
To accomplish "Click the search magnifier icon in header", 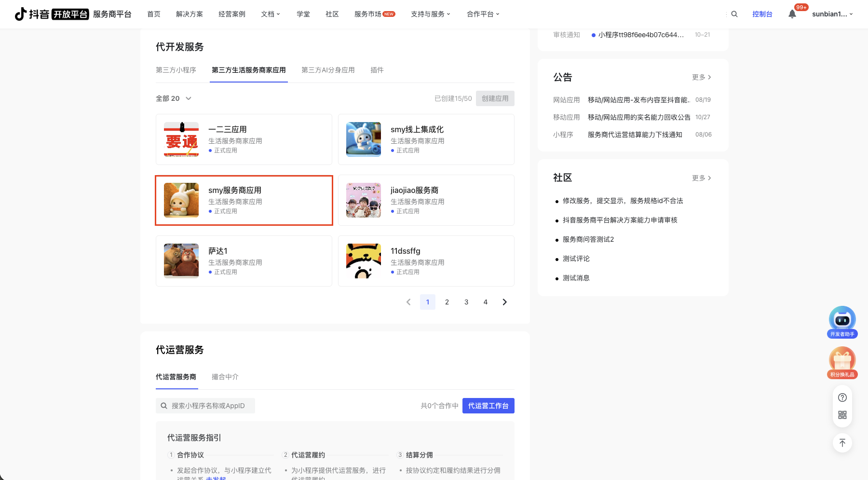I will [734, 14].
